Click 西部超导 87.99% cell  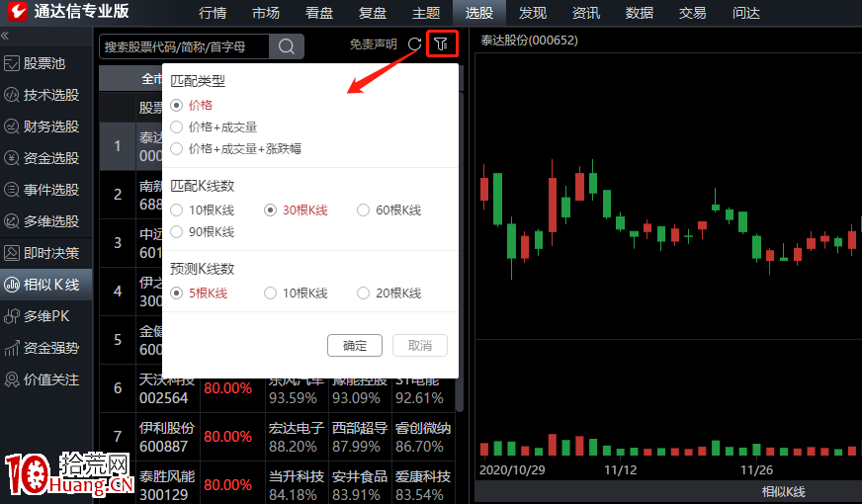[360, 437]
